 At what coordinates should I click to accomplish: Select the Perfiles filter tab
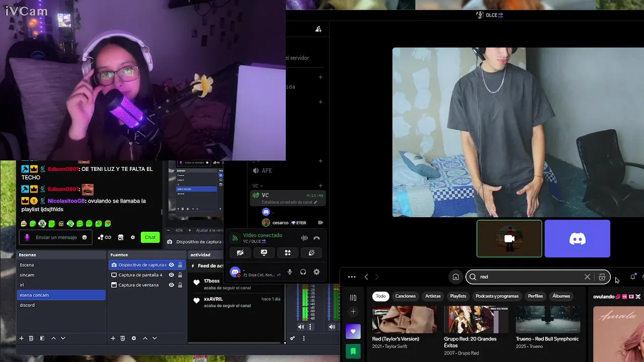pos(535,296)
